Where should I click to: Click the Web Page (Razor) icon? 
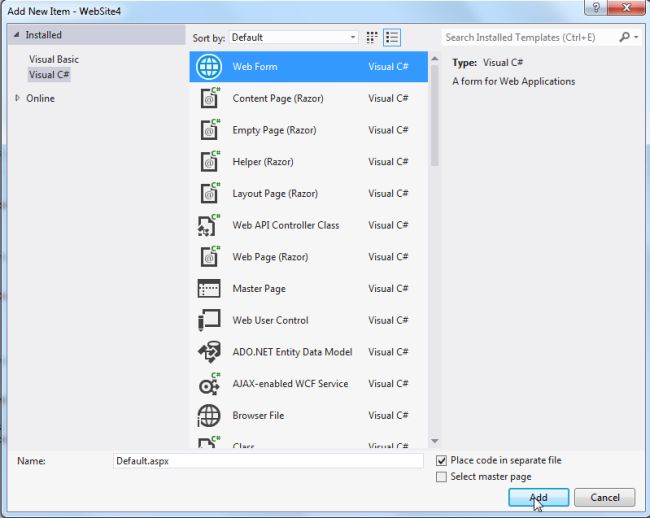(210, 257)
